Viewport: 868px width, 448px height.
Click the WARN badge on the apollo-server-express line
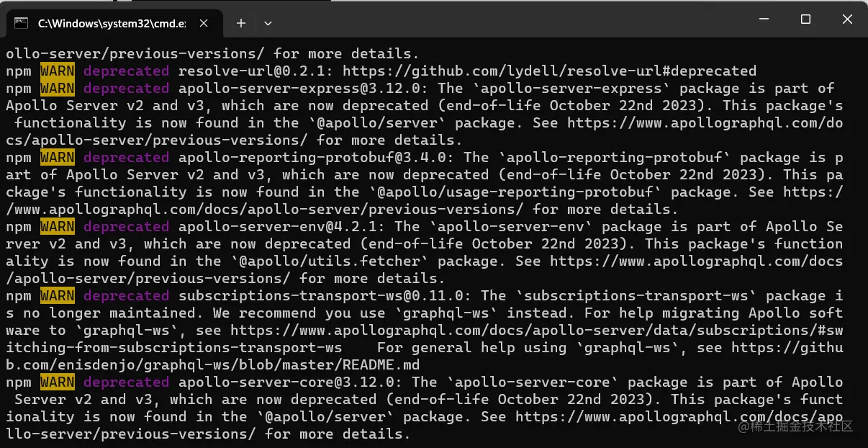point(58,89)
